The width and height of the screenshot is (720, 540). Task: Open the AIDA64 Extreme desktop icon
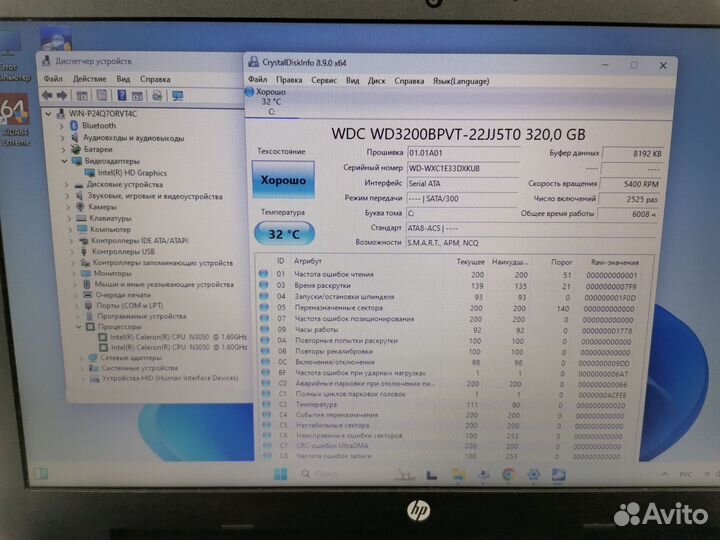pos(15,120)
